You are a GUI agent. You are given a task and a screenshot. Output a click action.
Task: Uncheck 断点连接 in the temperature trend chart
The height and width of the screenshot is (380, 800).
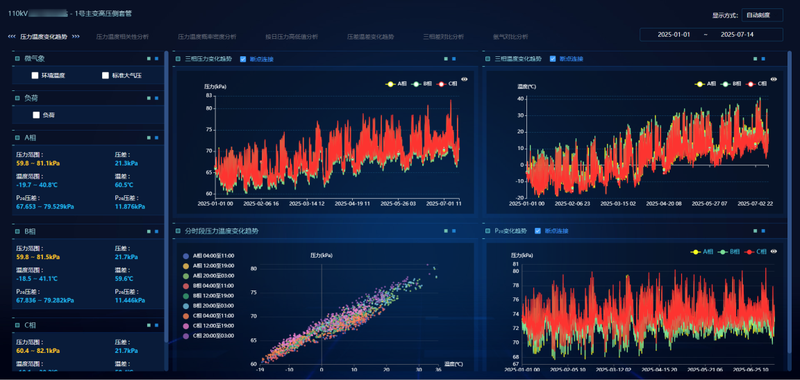pos(553,59)
